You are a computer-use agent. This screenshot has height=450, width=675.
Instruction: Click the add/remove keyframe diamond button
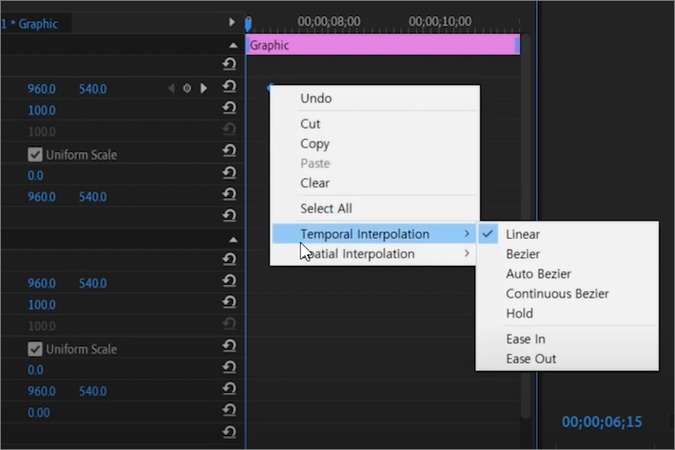(187, 89)
